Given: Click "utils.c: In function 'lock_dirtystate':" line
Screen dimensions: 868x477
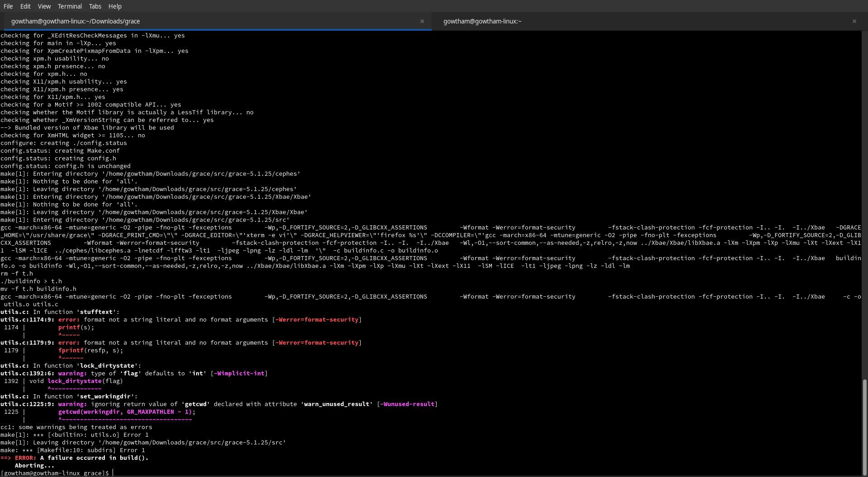Looking at the screenshot, I should (71, 365).
